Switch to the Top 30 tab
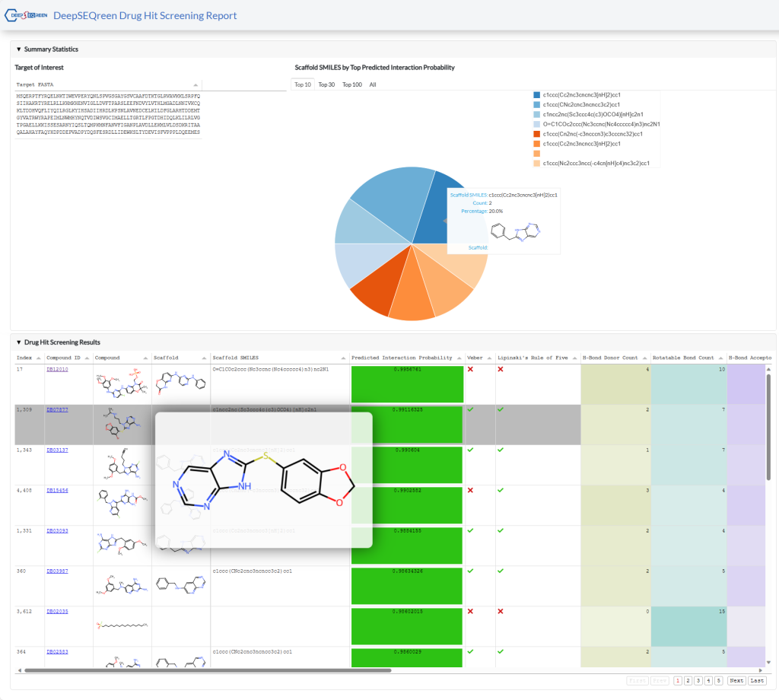 [x=326, y=84]
